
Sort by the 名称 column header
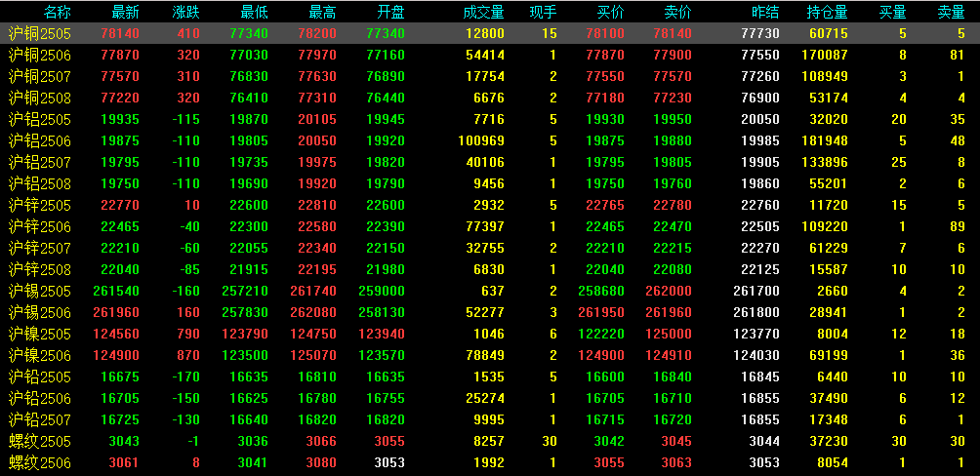(x=58, y=12)
